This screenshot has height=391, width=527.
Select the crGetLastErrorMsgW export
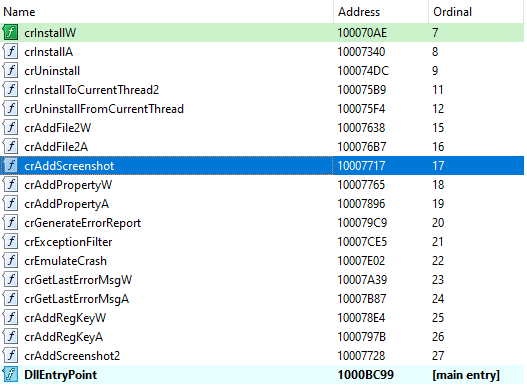click(78, 280)
